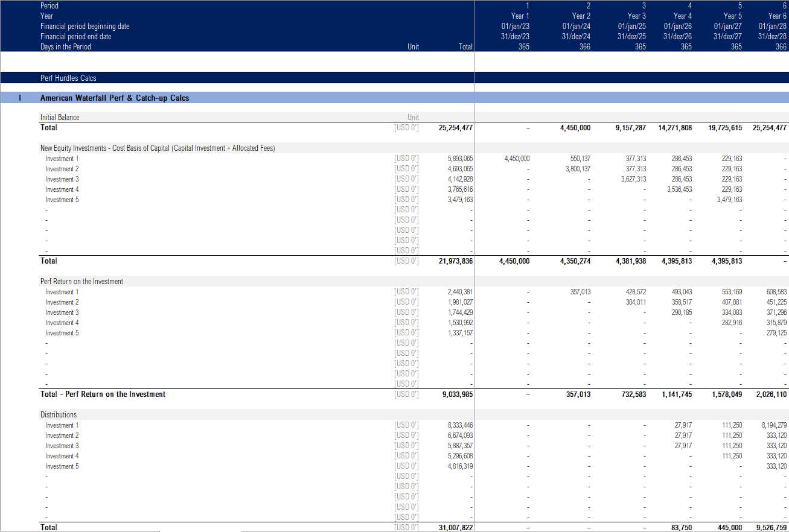Click the 'American Waterfall Perf & Catch-up Calcs' heading
This screenshot has width=789, height=532.
click(x=115, y=98)
